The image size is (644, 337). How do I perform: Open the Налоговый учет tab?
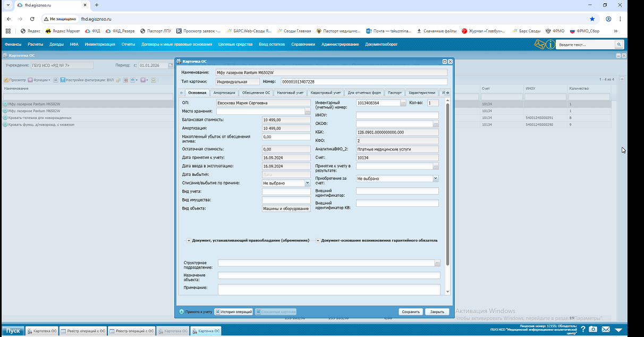click(290, 92)
